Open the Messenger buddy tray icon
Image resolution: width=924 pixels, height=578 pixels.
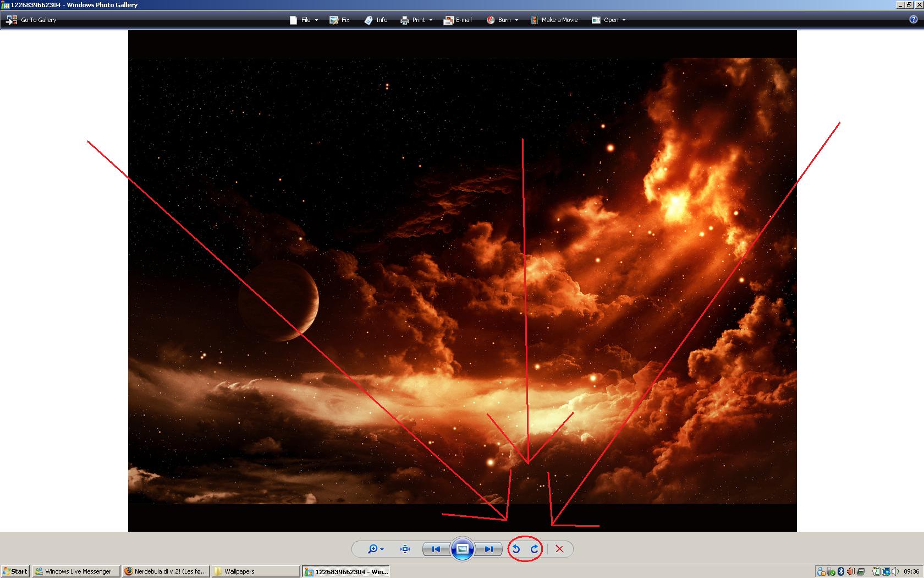coord(821,571)
